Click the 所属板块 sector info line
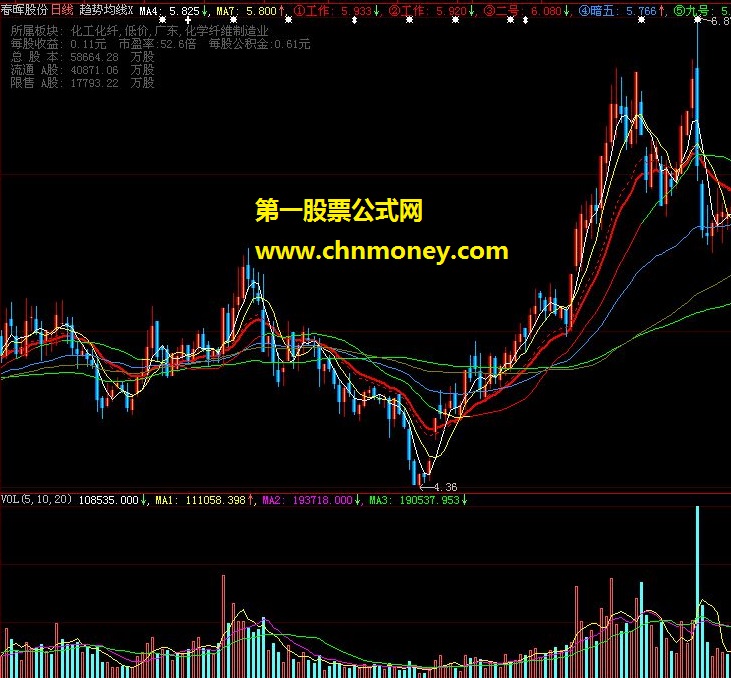The image size is (731, 678). 139,31
